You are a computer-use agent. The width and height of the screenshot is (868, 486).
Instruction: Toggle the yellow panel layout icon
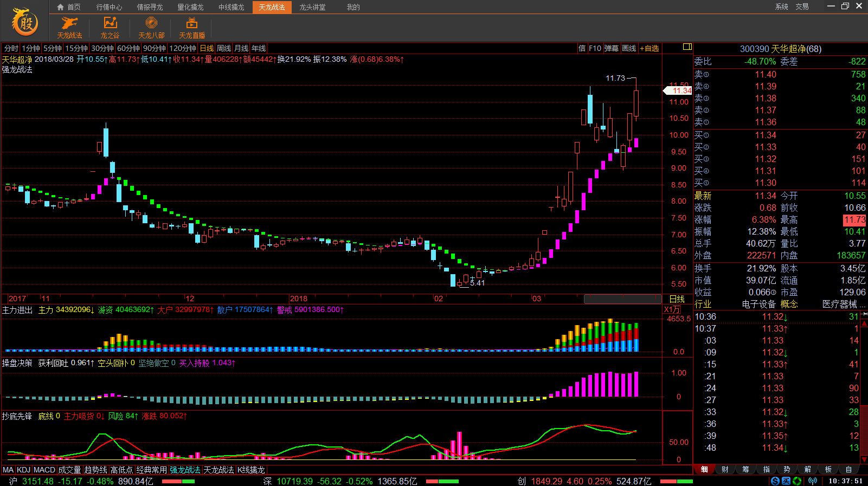(x=687, y=47)
